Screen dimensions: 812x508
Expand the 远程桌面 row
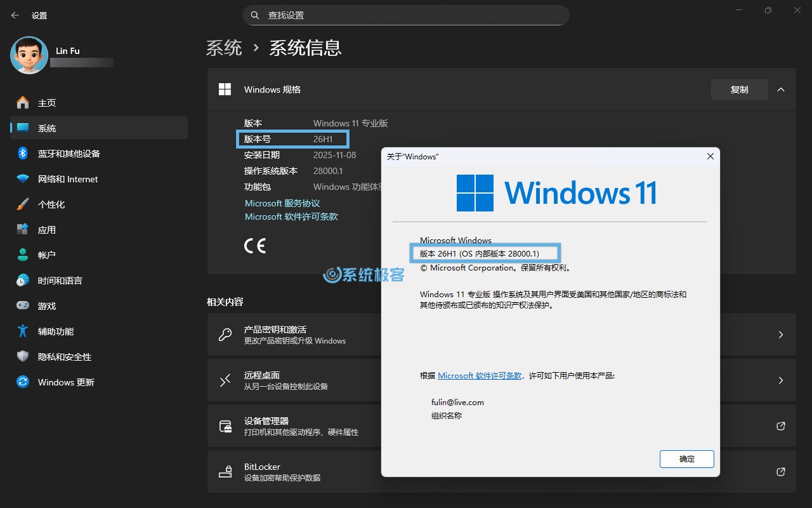click(781, 380)
